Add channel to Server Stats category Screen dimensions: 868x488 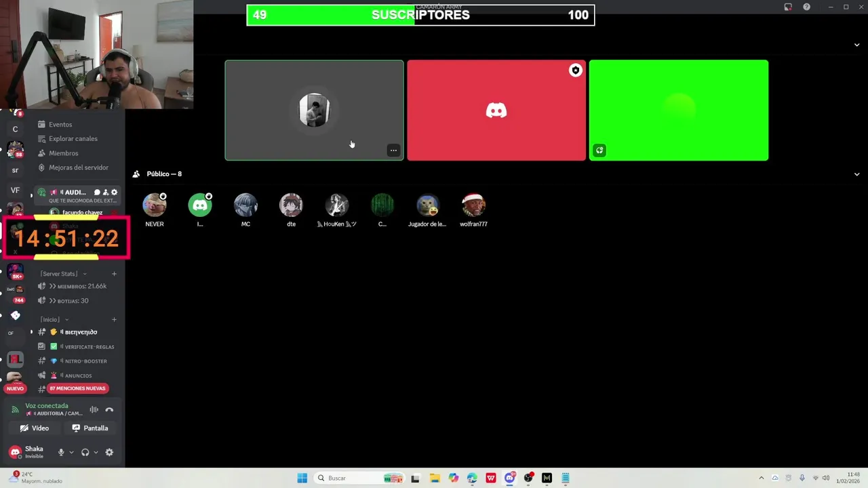[x=114, y=274]
